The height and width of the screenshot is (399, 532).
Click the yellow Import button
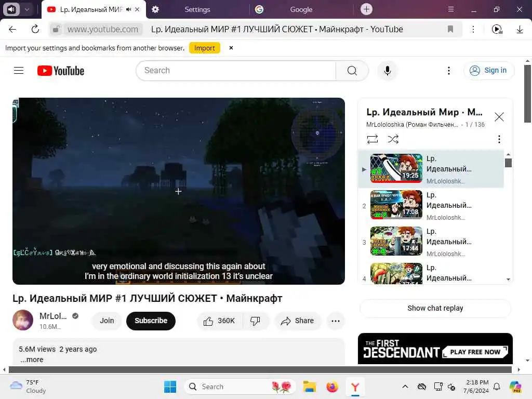pyautogui.click(x=205, y=48)
